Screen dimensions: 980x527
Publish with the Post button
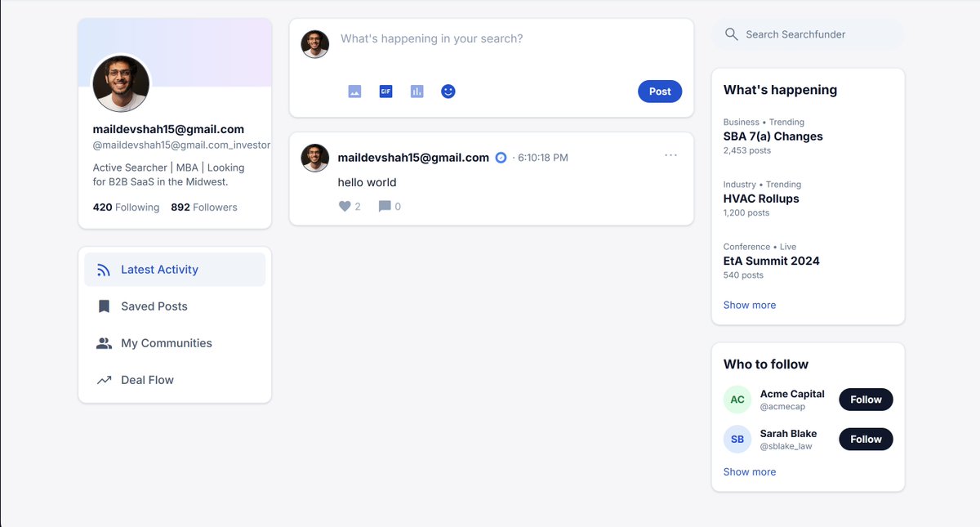click(660, 92)
